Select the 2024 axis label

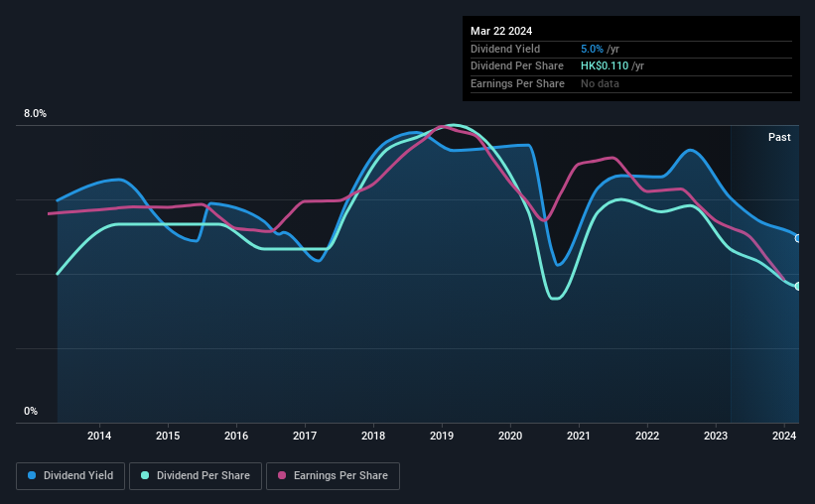point(784,436)
